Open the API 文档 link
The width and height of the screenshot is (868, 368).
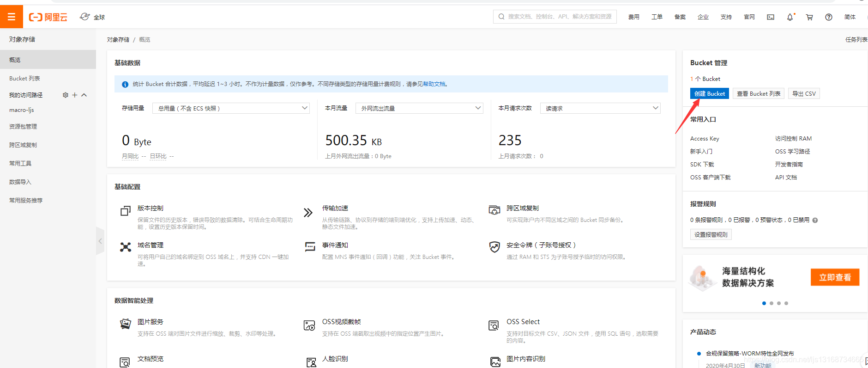[786, 178]
